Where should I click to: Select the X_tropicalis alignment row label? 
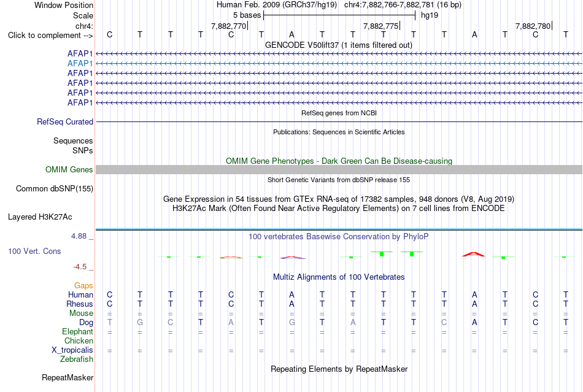pos(72,350)
